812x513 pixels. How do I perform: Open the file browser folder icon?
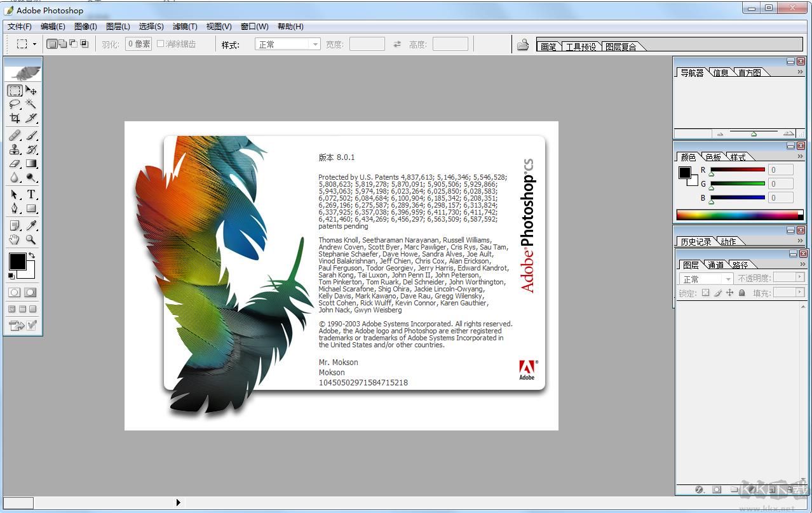tap(523, 44)
